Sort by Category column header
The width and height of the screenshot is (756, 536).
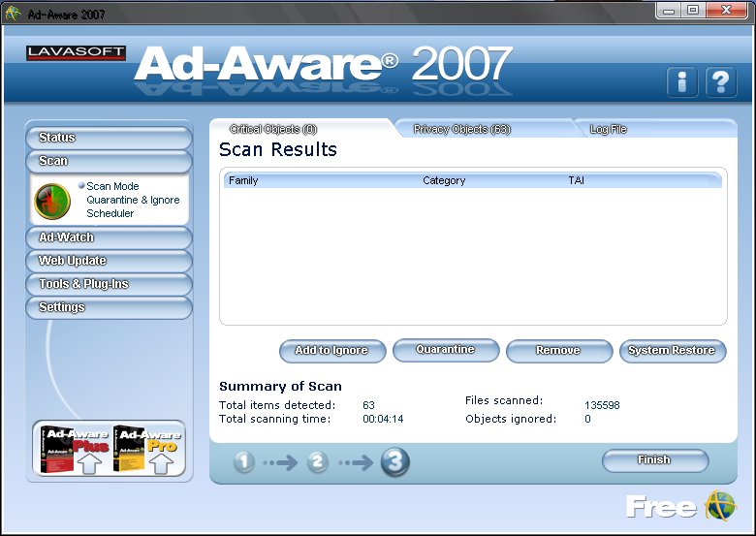pyautogui.click(x=444, y=180)
